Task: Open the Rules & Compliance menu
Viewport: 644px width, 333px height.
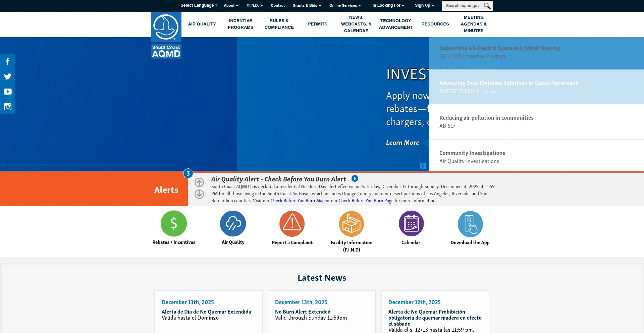Action: [279, 24]
